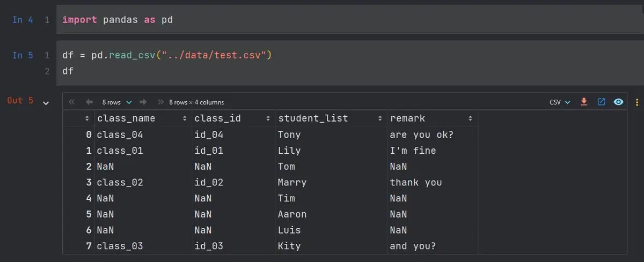
Task: Jump to the last page of rows
Action: coord(160,102)
